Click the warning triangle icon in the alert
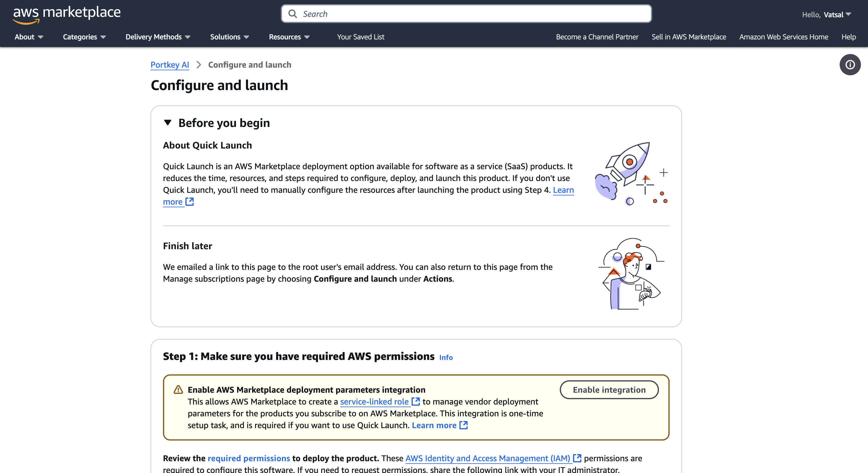This screenshot has width=868, height=473. point(178,390)
